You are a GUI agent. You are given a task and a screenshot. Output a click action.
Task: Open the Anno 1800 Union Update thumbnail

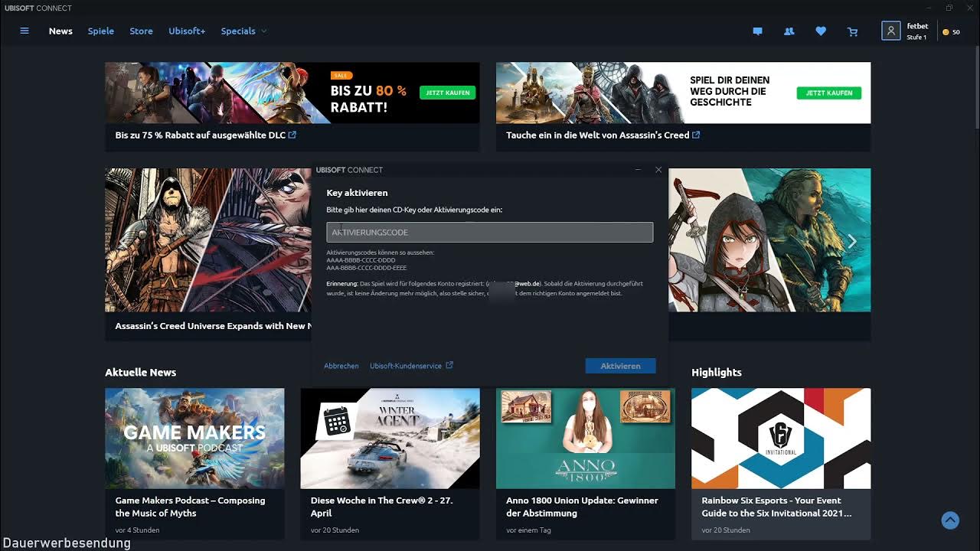586,439
